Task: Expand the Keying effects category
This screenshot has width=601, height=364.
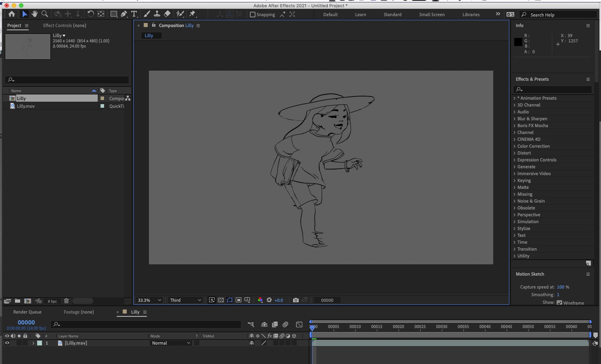Action: tap(514, 180)
